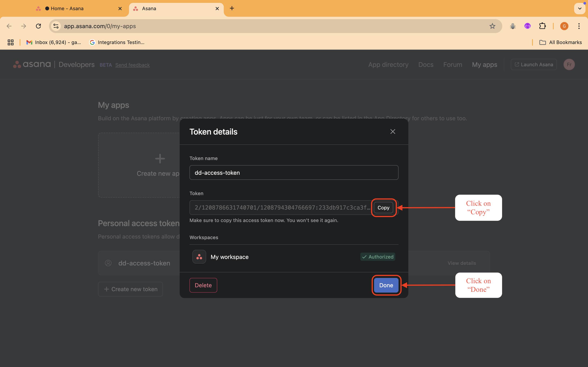Image resolution: width=588 pixels, height=367 pixels.
Task: Open a new browser tab
Action: pyautogui.click(x=232, y=9)
